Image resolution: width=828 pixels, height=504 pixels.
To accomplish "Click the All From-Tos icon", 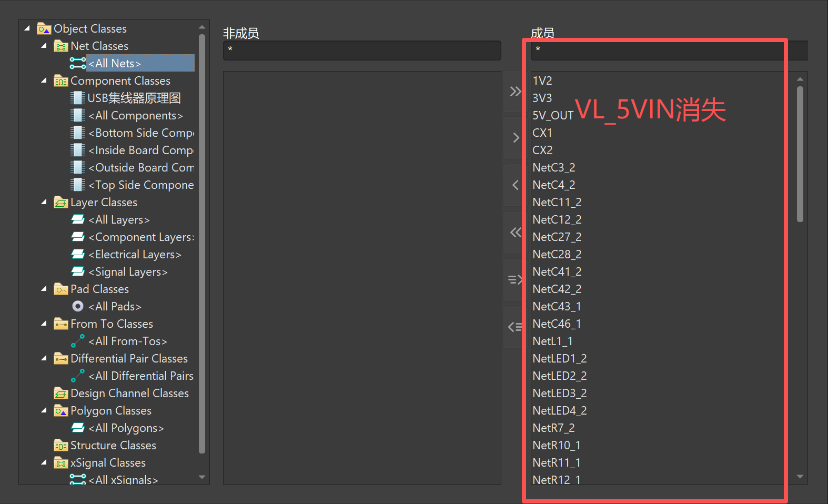I will pyautogui.click(x=78, y=341).
